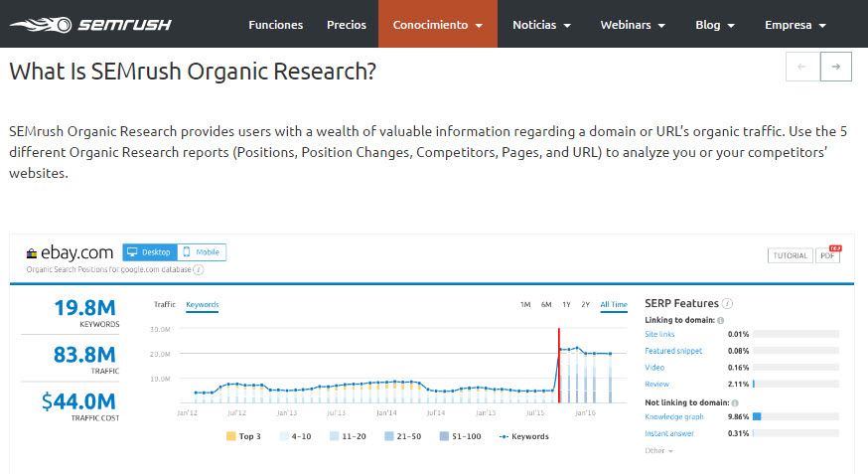Image resolution: width=868 pixels, height=474 pixels.
Task: Select the Traffic chart tab
Action: pos(165,304)
